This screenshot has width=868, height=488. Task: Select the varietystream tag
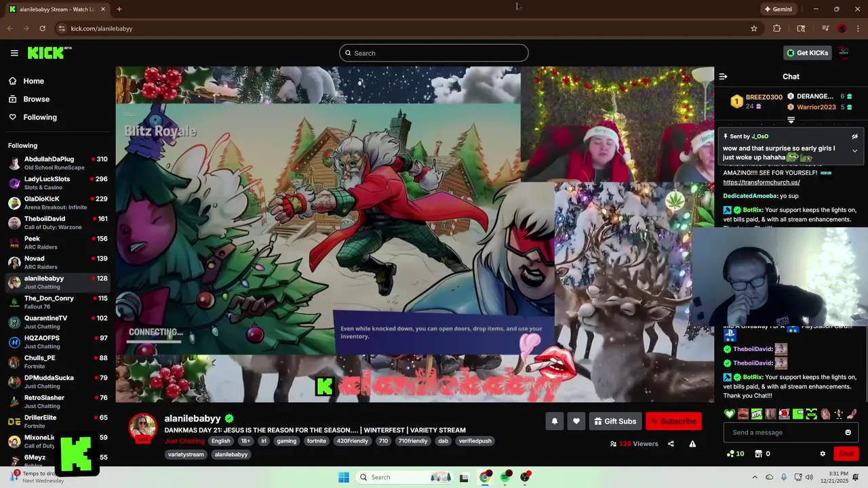186,455
